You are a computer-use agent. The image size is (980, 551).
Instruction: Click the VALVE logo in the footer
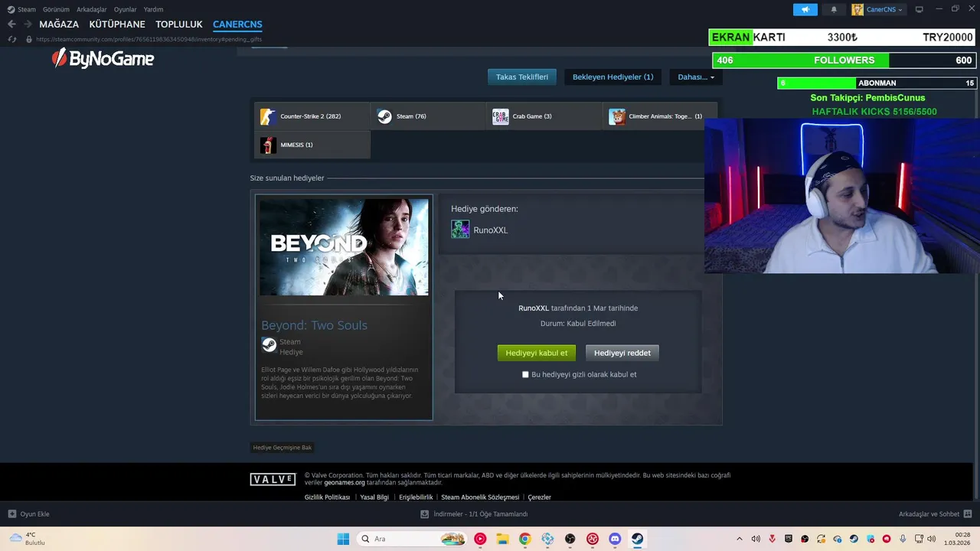(273, 479)
